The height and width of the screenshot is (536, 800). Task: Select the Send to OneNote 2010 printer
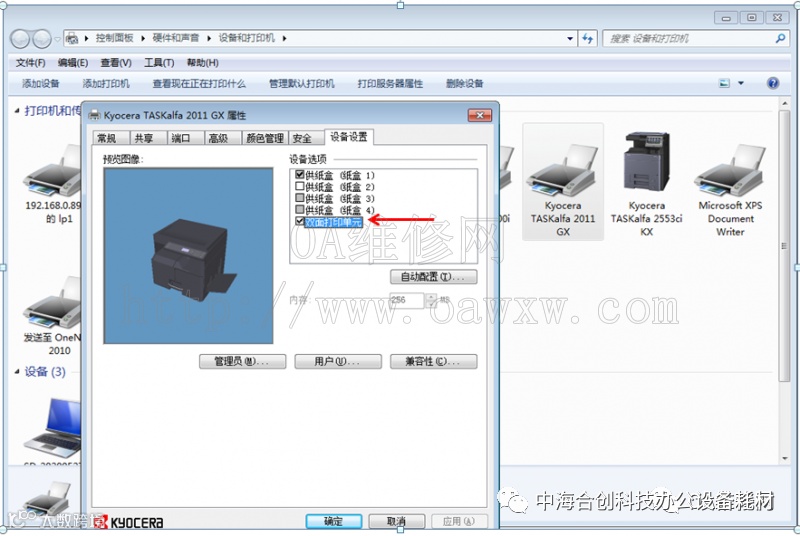click(54, 316)
